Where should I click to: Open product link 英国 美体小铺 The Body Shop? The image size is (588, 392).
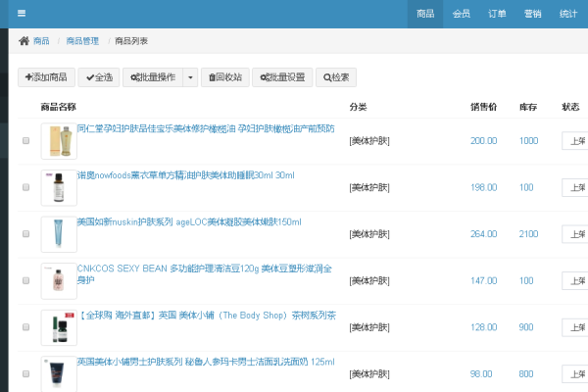207,316
